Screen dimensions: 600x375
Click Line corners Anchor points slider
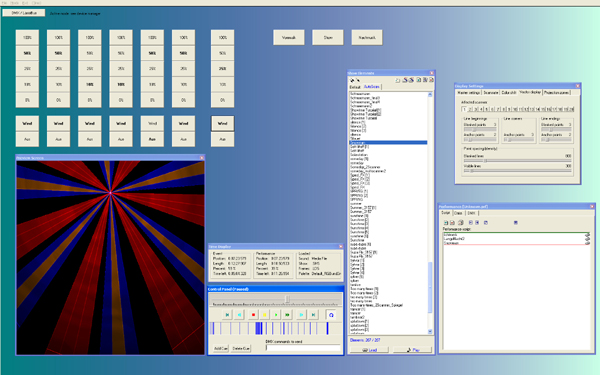coord(518,140)
